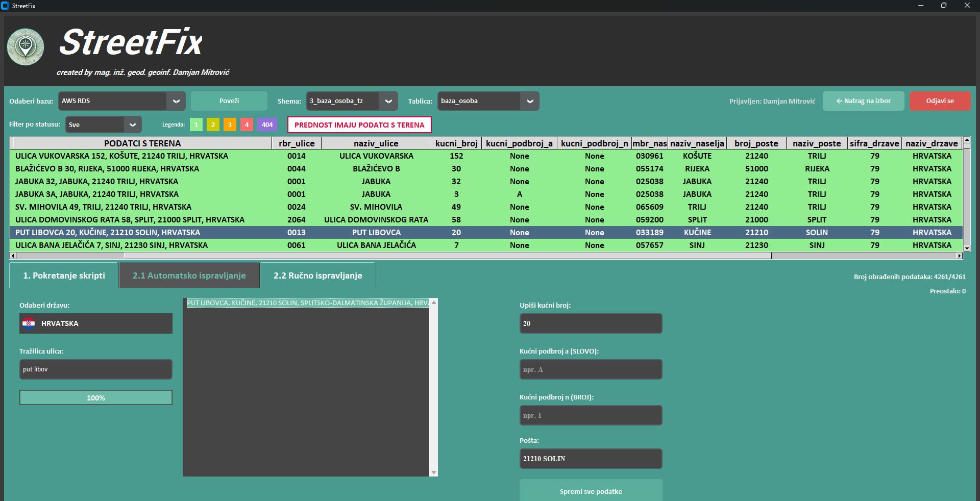Click cell 51000 in broj_poste column
Screen dimensions: 980x501
756,169
